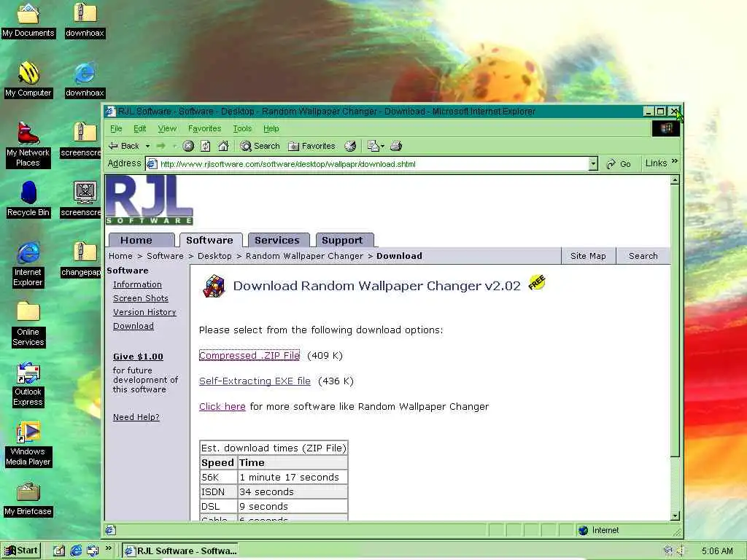Click the scrollbar up arrow
The height and width of the screenshot is (560, 747).
click(675, 180)
